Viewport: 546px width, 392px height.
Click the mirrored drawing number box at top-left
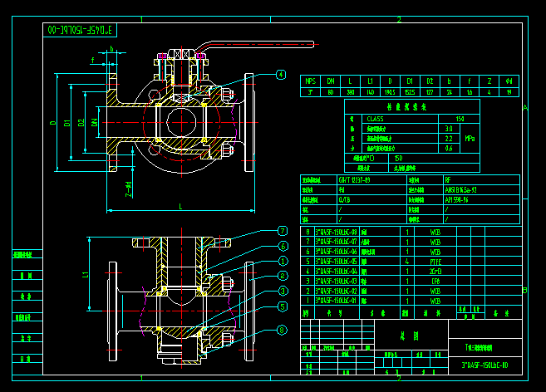(x=80, y=30)
